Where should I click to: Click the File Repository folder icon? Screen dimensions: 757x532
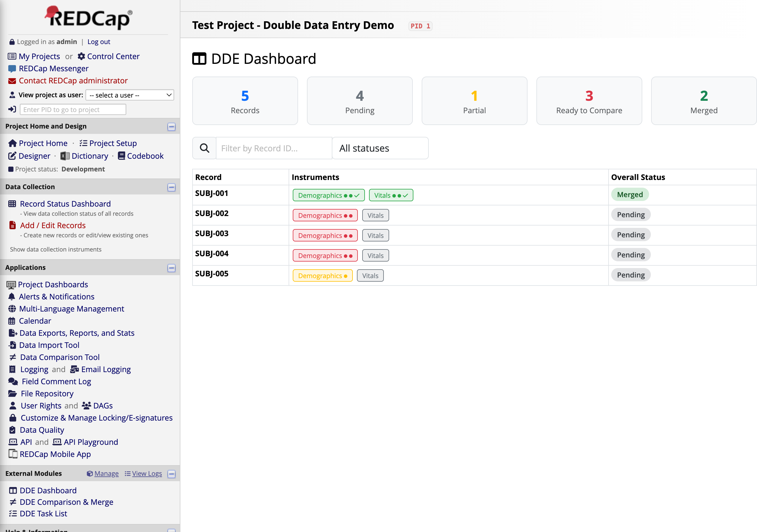(12, 393)
